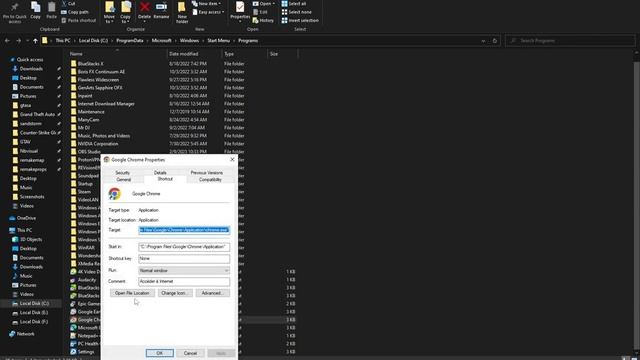Image resolution: width=640 pixels, height=360 pixels.
Task: Expand the address bar history dropdown
Action: click(x=483, y=41)
